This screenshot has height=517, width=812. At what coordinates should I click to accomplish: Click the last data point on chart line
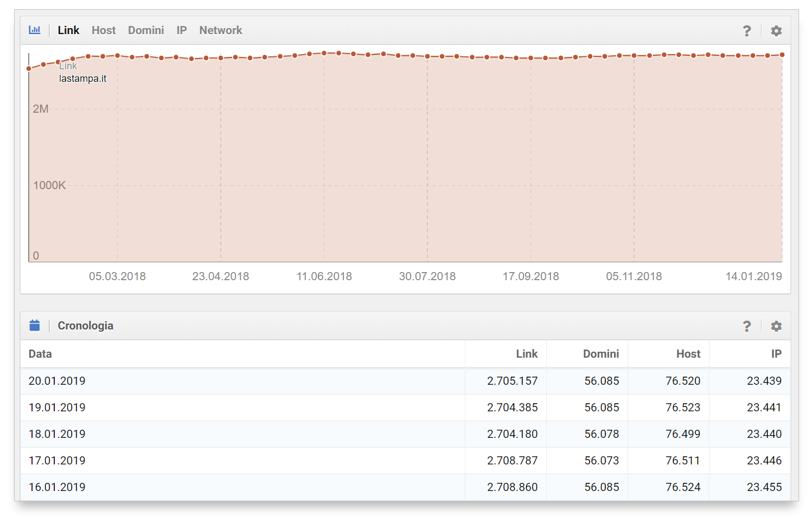pyautogui.click(x=782, y=55)
